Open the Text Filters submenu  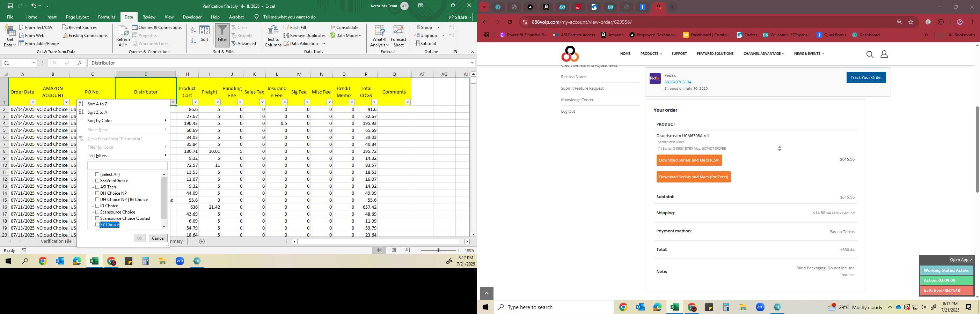point(123,156)
